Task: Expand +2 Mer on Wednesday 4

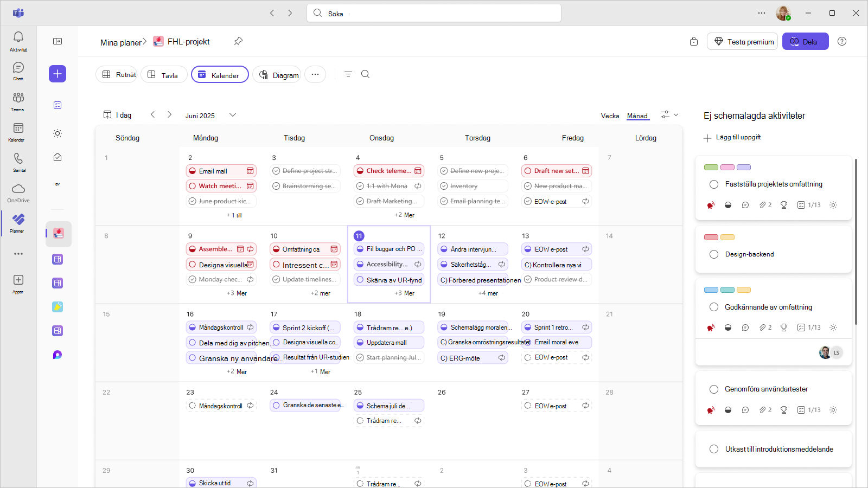Action: tap(404, 215)
